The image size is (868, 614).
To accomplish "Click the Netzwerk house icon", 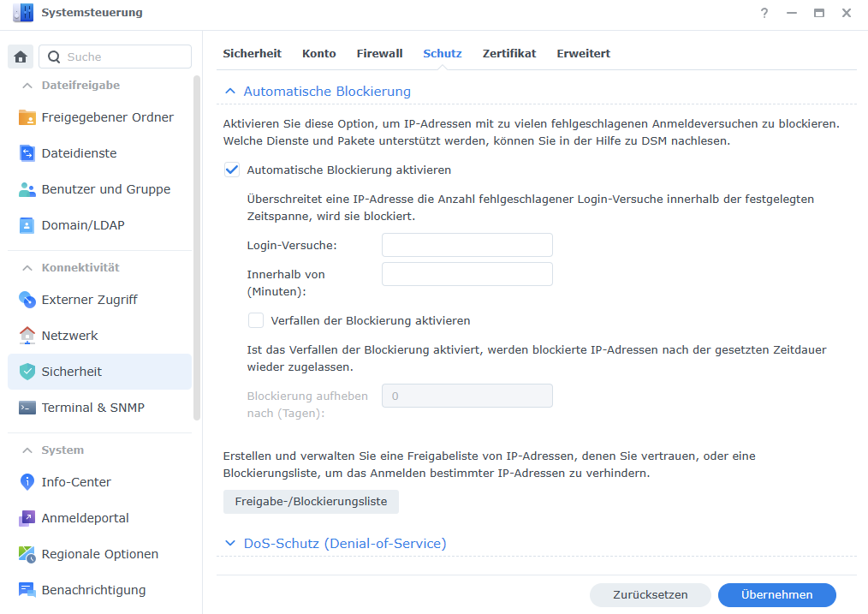I will click(x=27, y=336).
